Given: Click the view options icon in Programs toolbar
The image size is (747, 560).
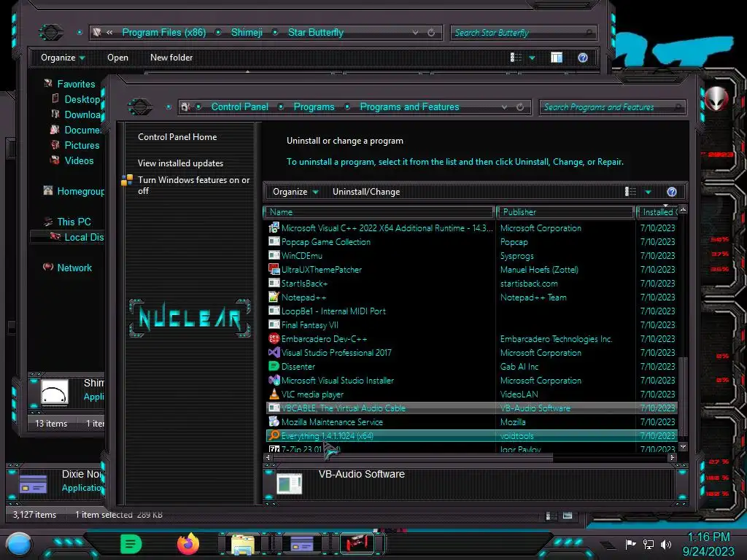Looking at the screenshot, I should 630,192.
